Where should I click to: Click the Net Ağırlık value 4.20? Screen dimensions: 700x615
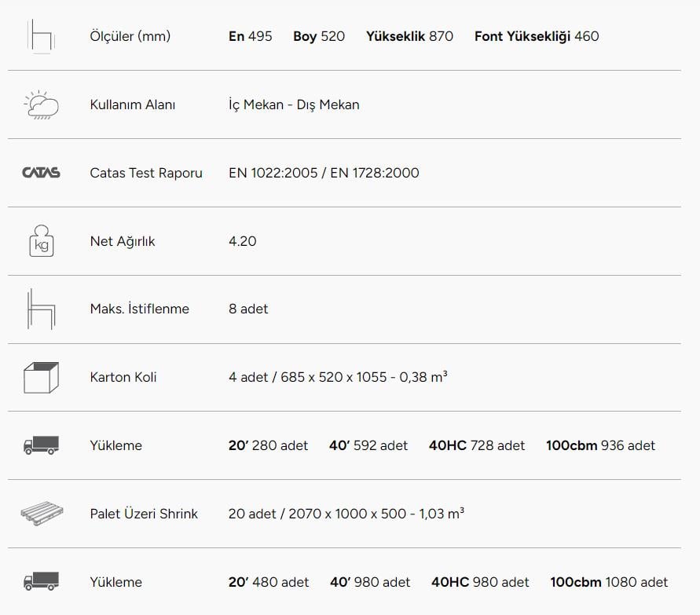243,241
